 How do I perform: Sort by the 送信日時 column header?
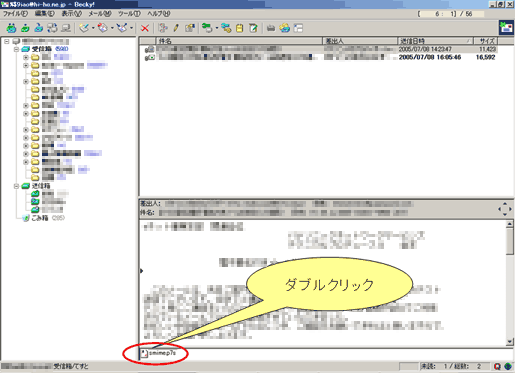click(435, 41)
